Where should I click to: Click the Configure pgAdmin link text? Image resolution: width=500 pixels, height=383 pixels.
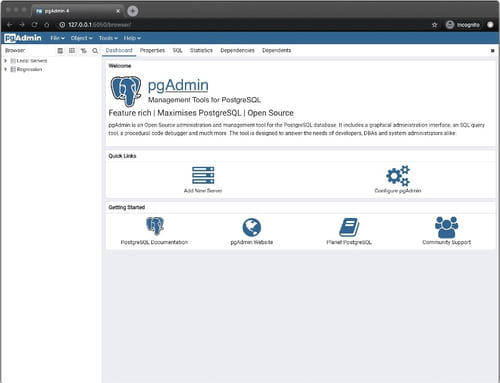398,191
